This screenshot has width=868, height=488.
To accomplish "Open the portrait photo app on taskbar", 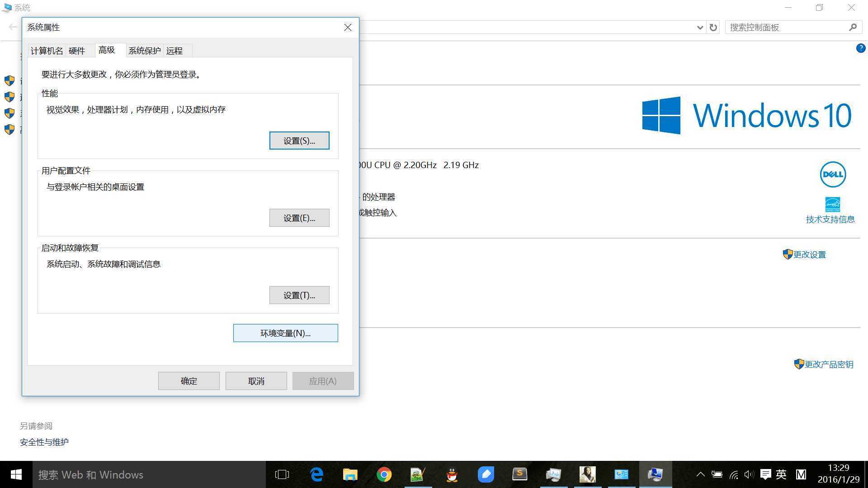I will click(x=588, y=474).
